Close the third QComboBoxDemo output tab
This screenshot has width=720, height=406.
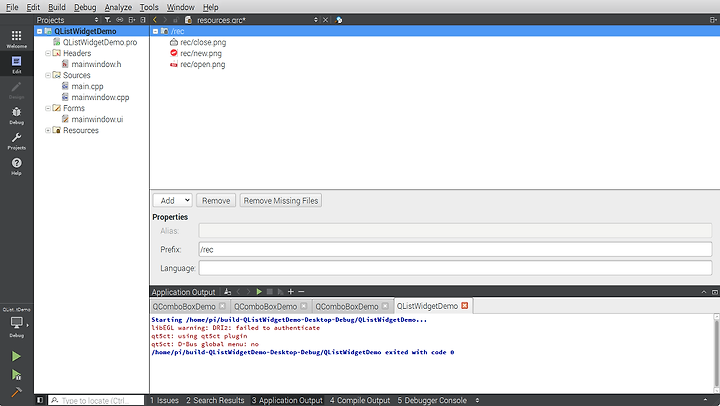tap(385, 306)
